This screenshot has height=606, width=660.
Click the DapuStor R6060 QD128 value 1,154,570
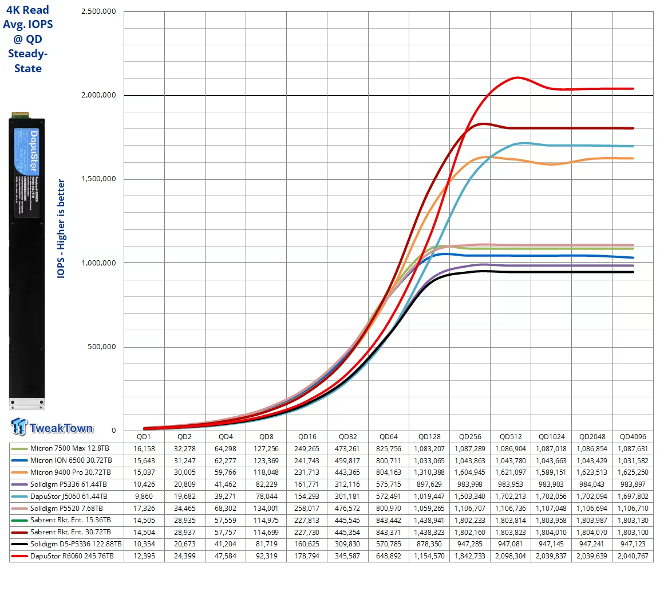click(x=429, y=556)
